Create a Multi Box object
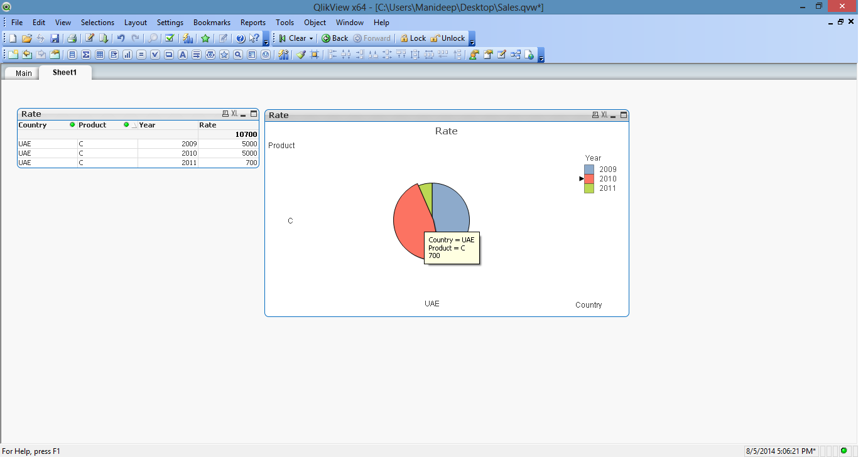The height and width of the screenshot is (457, 868). (x=114, y=55)
